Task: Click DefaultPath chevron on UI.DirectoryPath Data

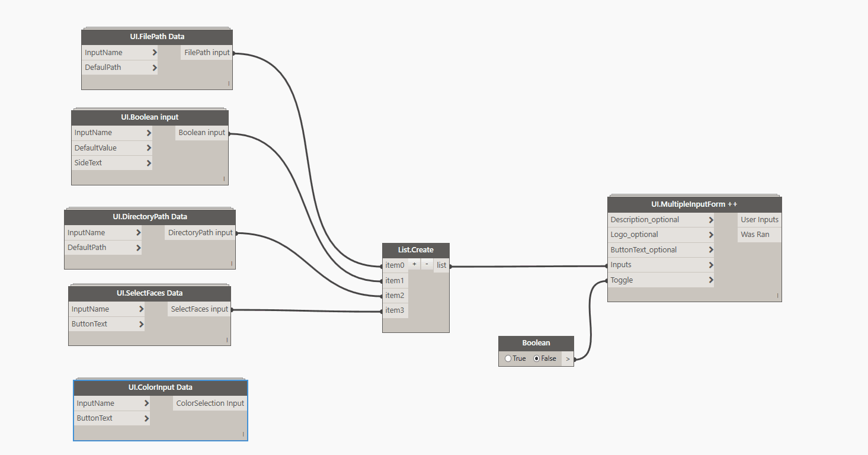Action: [138, 248]
